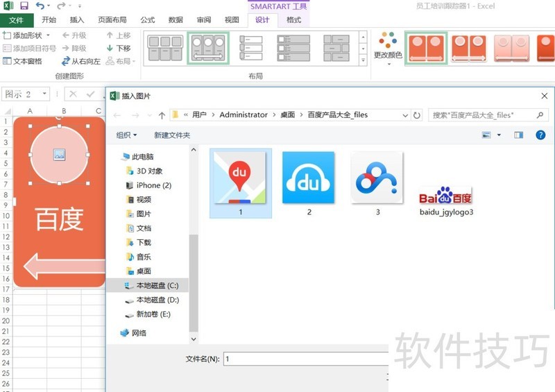This screenshot has height=392, width=555.
Task: Click 添加形状 button
Action: point(23,35)
